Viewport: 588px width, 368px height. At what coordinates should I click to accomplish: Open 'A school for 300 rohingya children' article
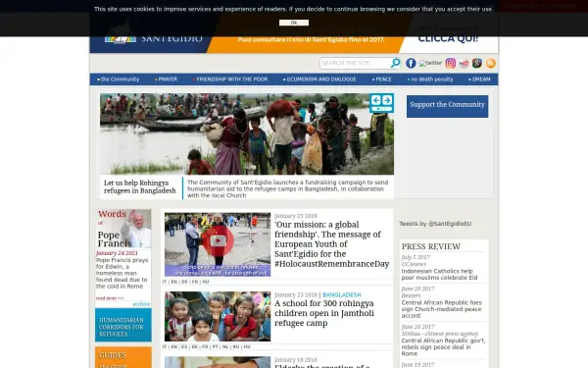pos(324,313)
